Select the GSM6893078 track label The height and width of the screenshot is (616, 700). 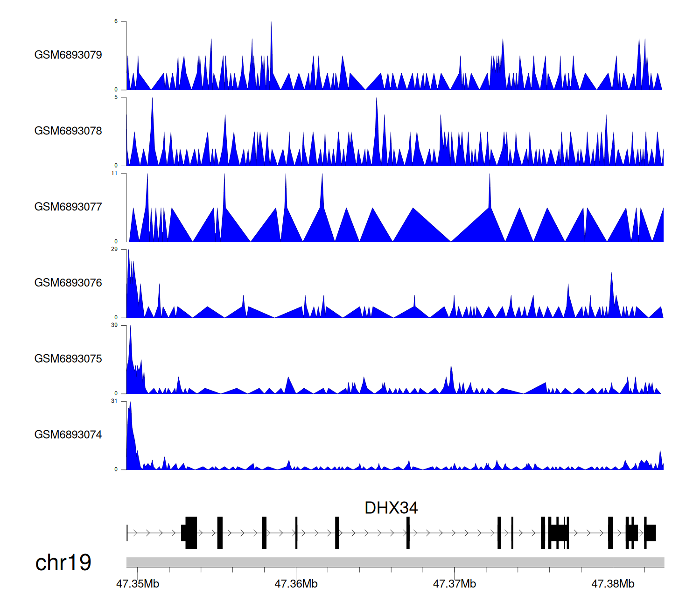pyautogui.click(x=68, y=131)
